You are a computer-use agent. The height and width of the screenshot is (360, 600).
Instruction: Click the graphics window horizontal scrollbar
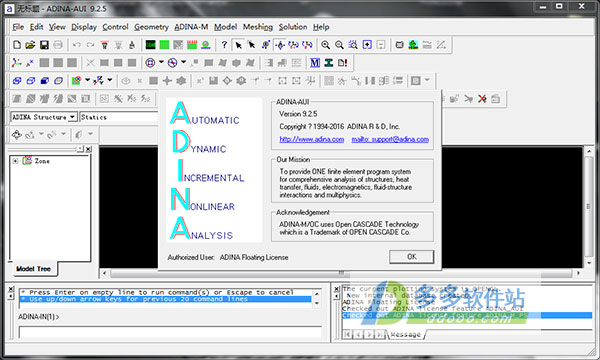[341, 273]
